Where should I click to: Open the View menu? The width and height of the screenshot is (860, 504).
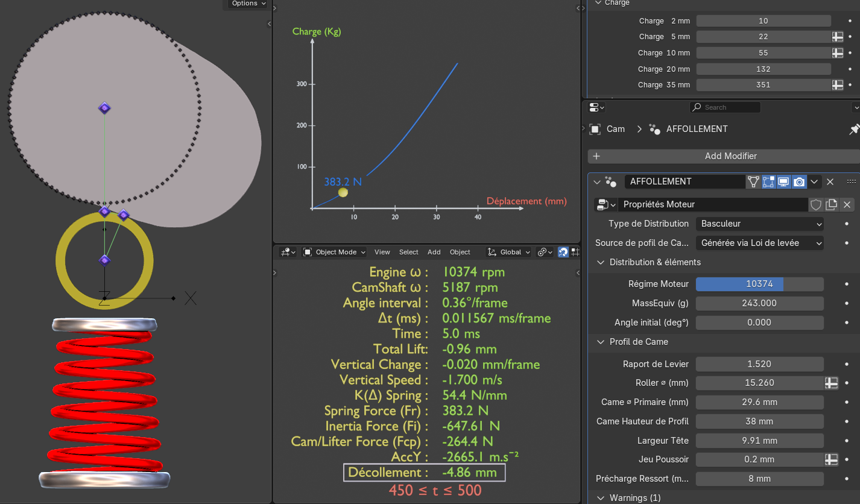coord(382,252)
